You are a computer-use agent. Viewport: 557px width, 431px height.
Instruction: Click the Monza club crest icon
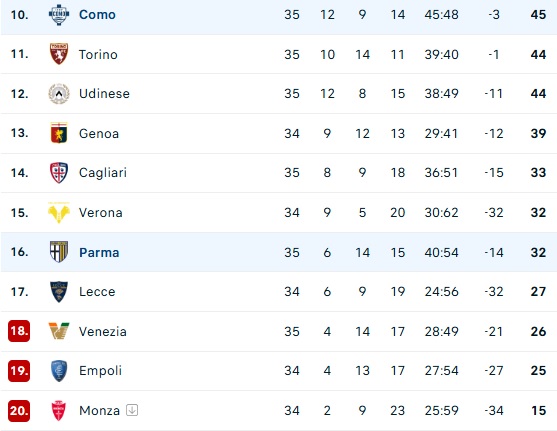59,410
